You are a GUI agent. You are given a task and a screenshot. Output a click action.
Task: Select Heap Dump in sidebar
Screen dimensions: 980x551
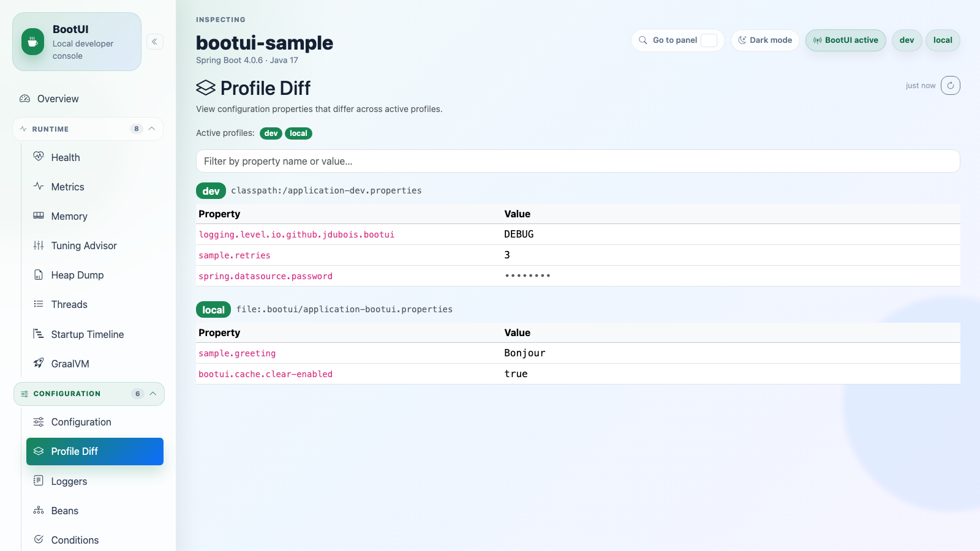(x=95, y=275)
